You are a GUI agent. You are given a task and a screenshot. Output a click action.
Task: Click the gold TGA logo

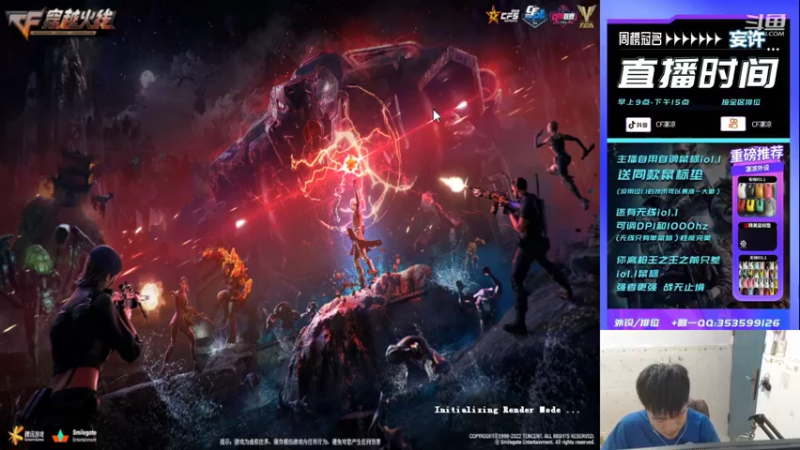586,16
